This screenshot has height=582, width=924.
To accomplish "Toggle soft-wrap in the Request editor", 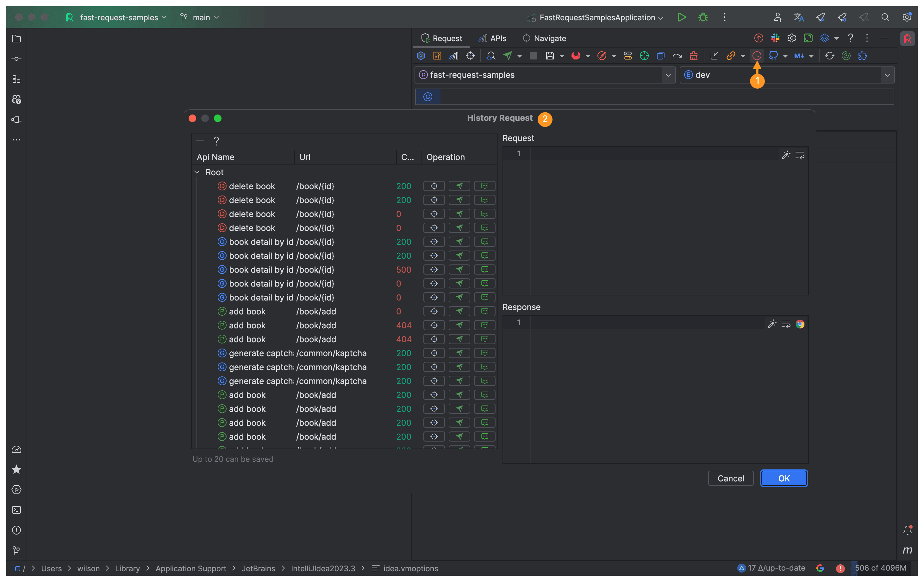I will [x=800, y=155].
